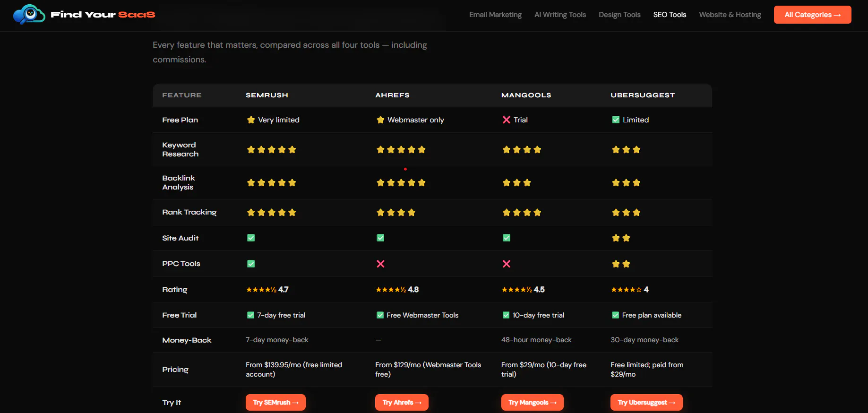This screenshot has height=413, width=868.
Task: Click Ahrefs' 4.8 rating value
Action: pyautogui.click(x=413, y=290)
